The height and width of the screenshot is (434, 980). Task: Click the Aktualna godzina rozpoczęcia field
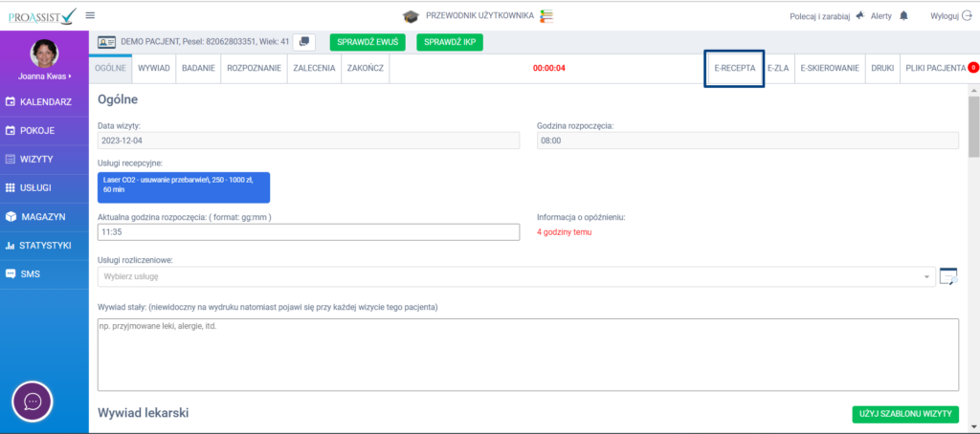[308, 231]
